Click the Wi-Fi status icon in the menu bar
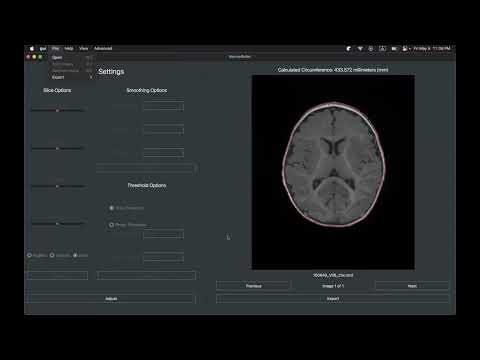 [360, 49]
